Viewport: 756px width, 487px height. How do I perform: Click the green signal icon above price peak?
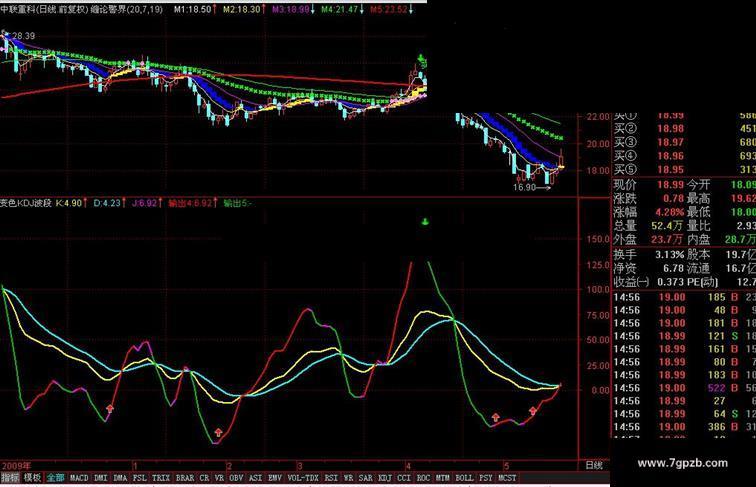421,60
